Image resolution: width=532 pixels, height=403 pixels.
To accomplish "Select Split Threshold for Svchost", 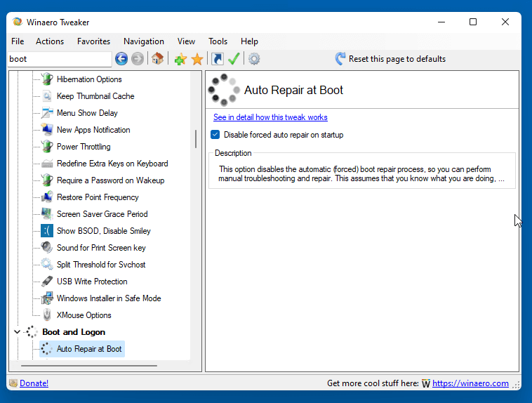I will click(x=101, y=265).
